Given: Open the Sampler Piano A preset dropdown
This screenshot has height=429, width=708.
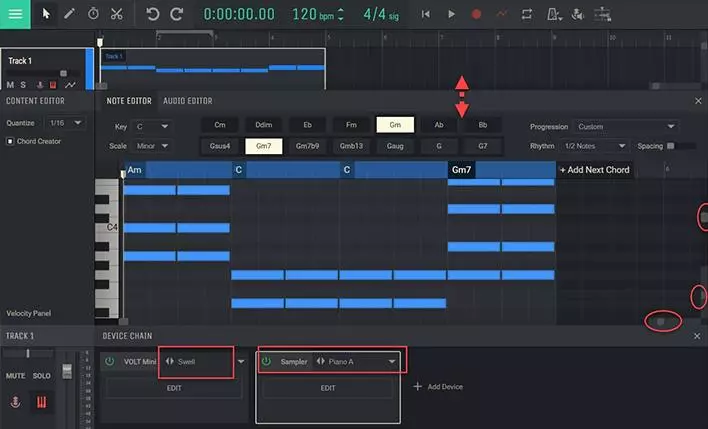Looking at the screenshot, I should [392, 361].
